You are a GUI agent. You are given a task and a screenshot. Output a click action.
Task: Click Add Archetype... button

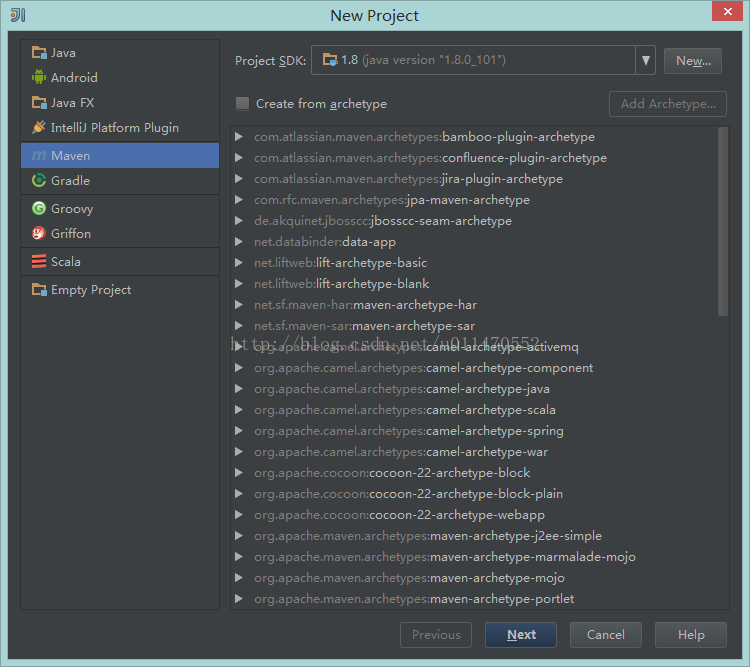(x=668, y=104)
